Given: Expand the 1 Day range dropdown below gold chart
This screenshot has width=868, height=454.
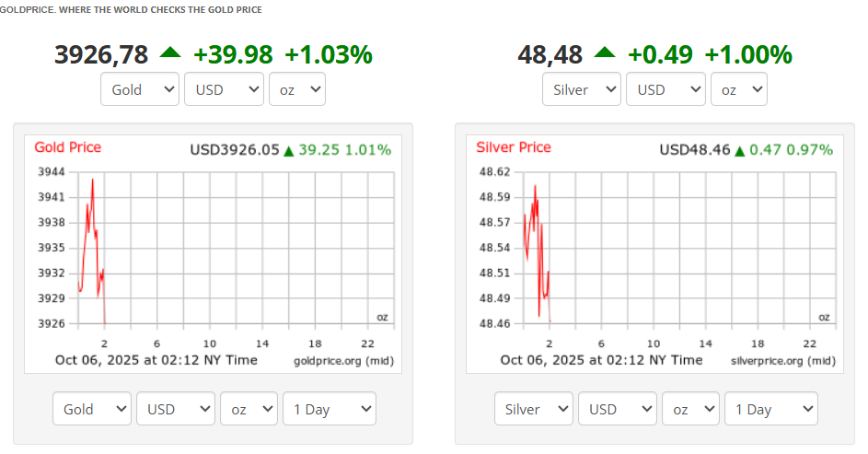Looking at the screenshot, I should [x=330, y=409].
